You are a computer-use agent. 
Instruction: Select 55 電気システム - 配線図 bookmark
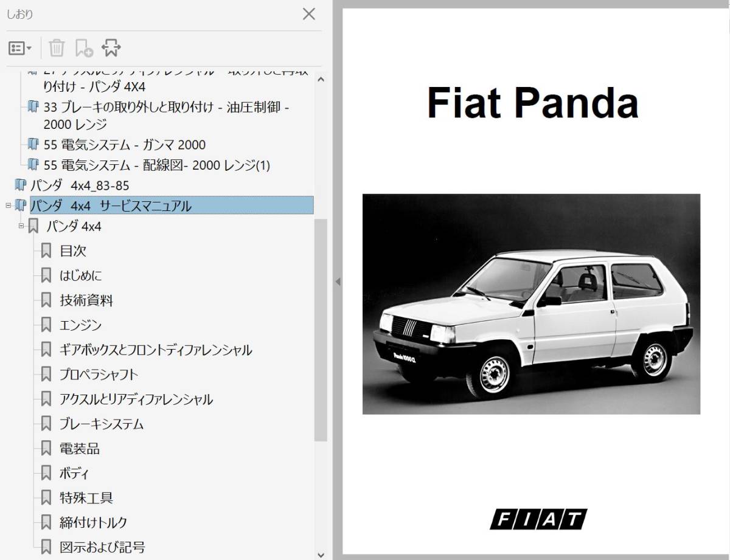[x=157, y=165]
